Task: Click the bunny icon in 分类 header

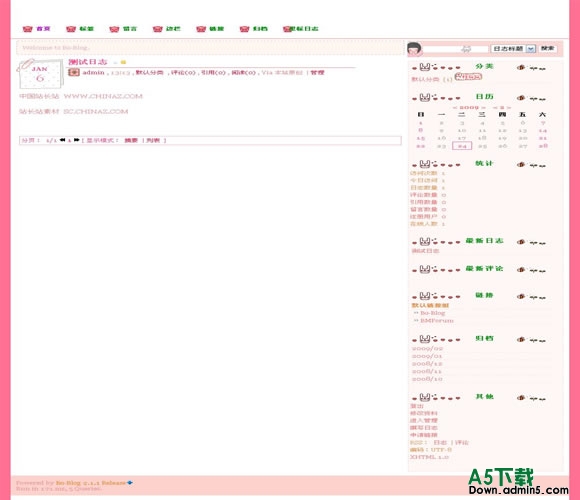Action: 425,67
